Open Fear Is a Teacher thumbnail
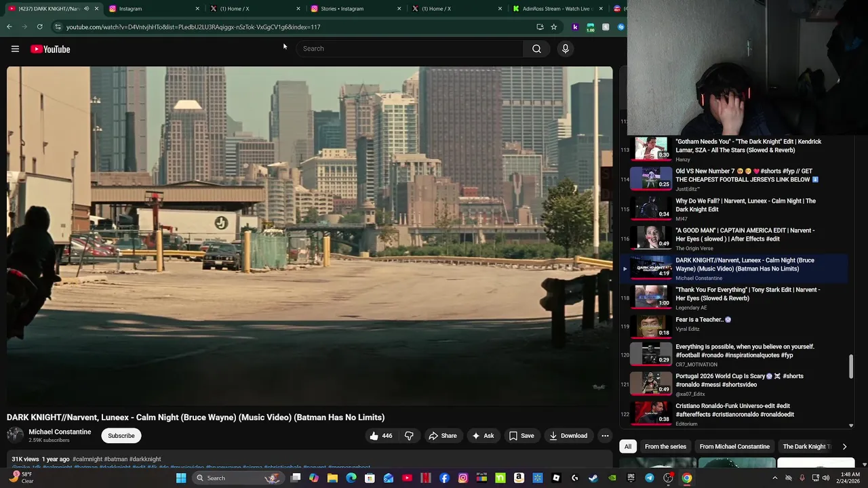The width and height of the screenshot is (868, 488). click(x=651, y=327)
